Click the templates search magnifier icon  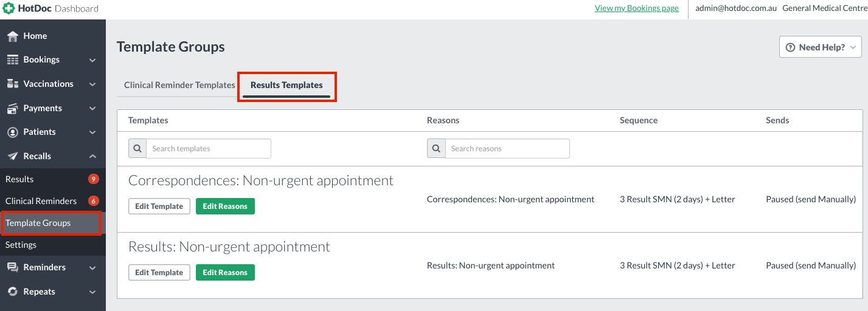point(137,149)
